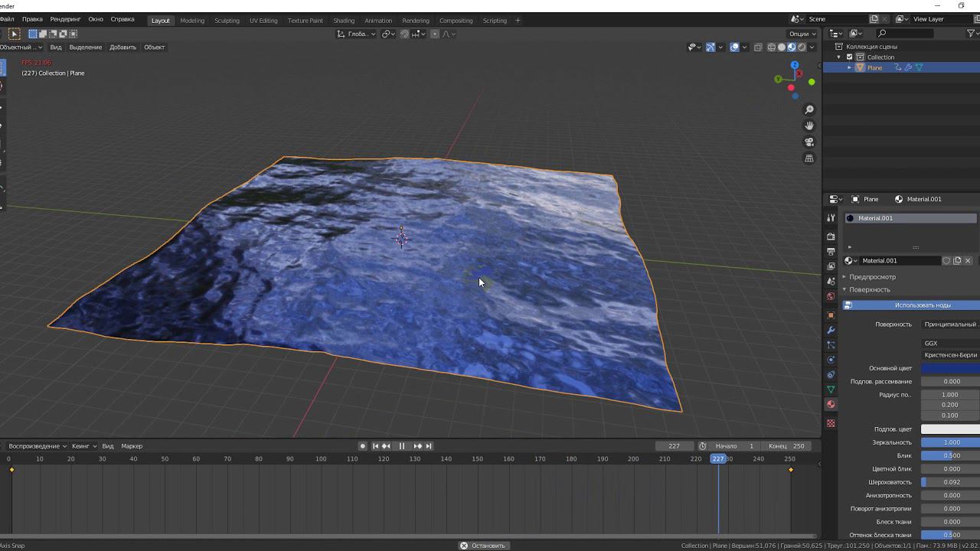980x551 pixels.
Task: Toggle the viewport gizmos display button
Action: 710,47
